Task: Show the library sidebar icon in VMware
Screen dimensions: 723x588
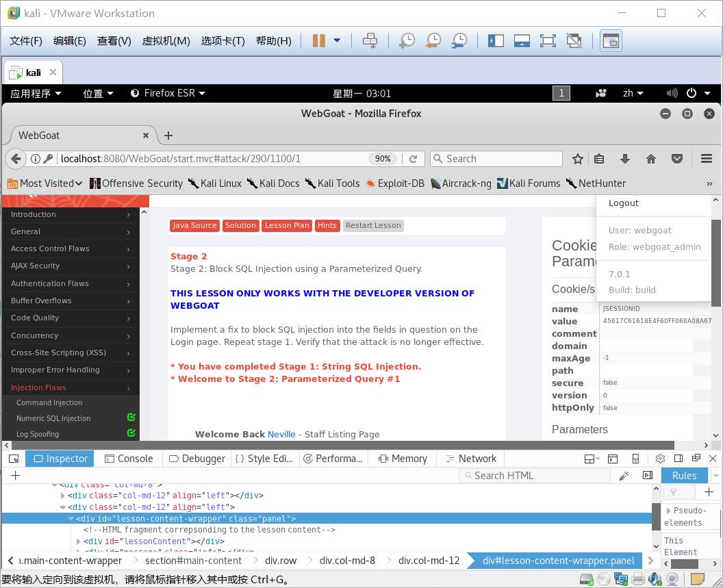Action: [x=496, y=40]
